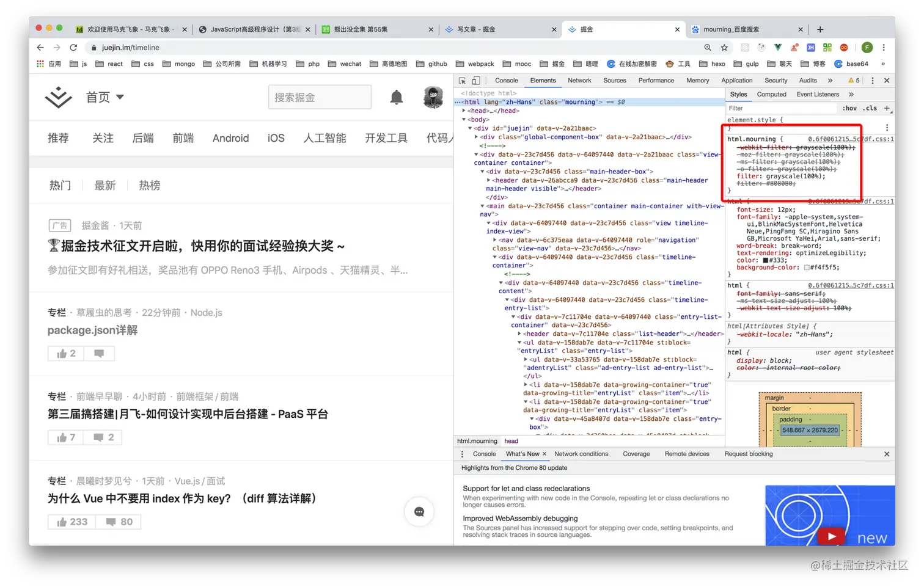Open the Network conditions drawer tab
924x587 pixels.
click(x=581, y=454)
